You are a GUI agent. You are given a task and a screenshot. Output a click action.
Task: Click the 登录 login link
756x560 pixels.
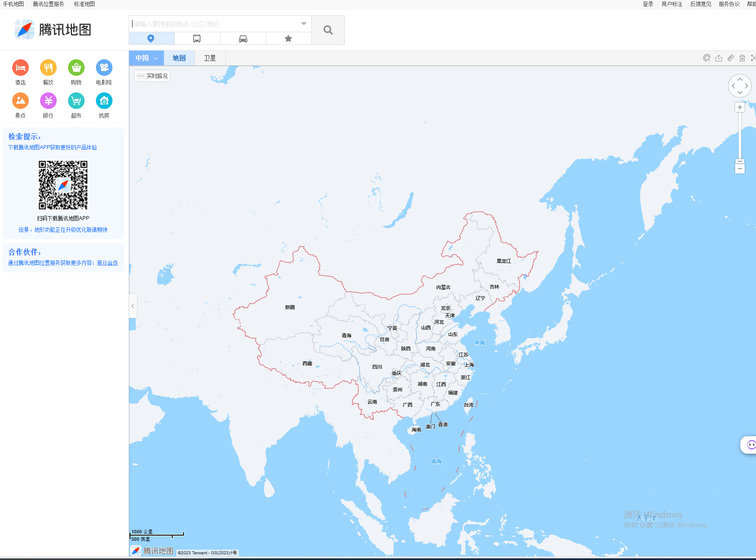pos(648,4)
